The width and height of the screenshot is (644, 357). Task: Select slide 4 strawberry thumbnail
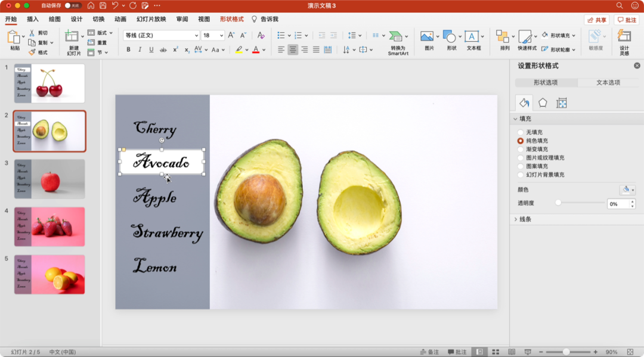point(49,226)
